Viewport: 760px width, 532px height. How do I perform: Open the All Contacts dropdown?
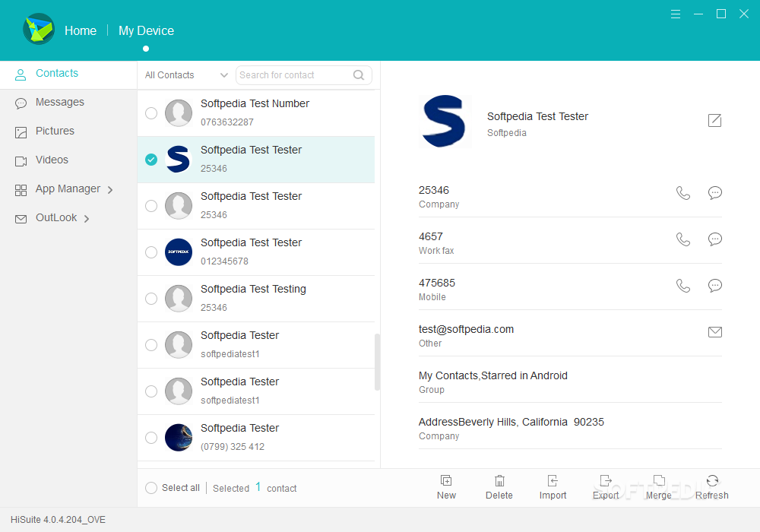click(186, 75)
